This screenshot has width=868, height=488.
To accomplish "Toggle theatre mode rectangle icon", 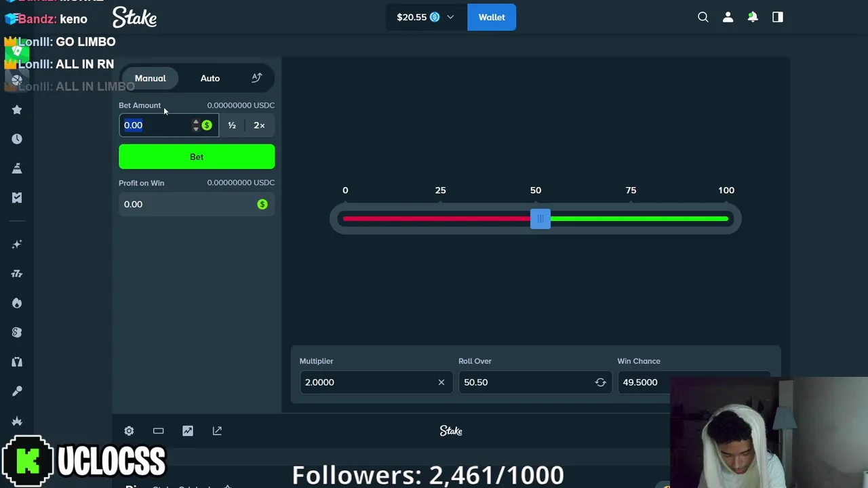I will pos(158,431).
